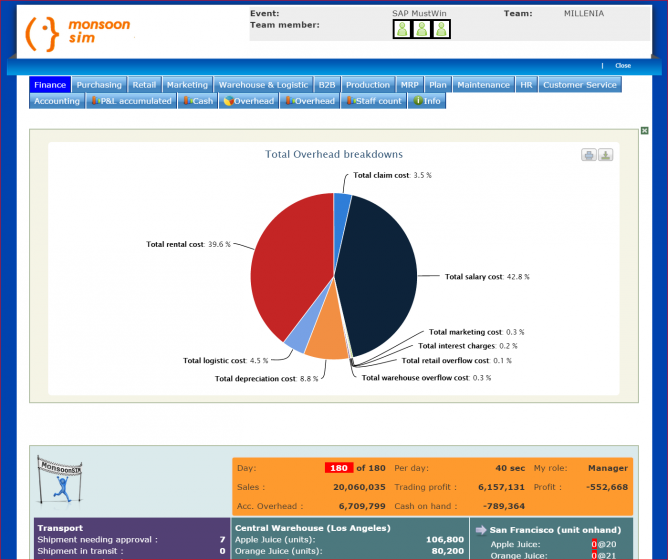Click the Sales value 20,060,035

[359, 487]
